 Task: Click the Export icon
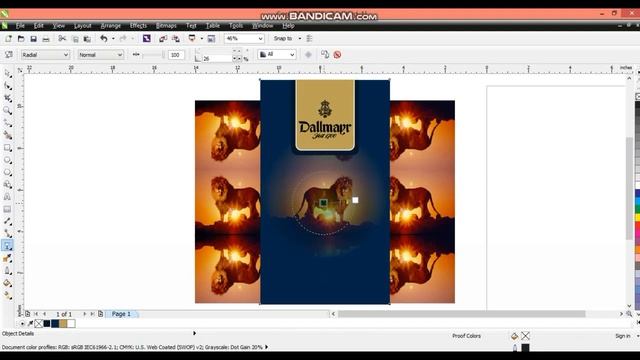tap(176, 38)
